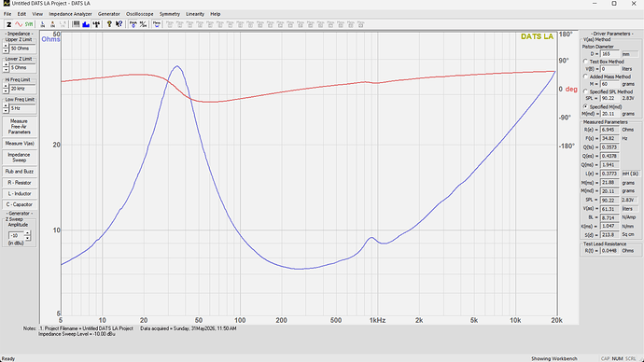This screenshot has width=644, height=362.
Task: Open the Edit menu
Action: click(x=21, y=14)
